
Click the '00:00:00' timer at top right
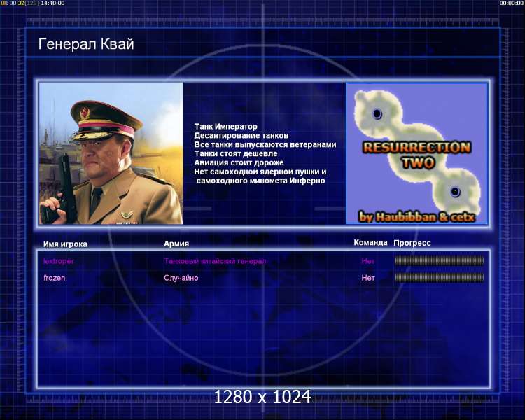tap(511, 3)
